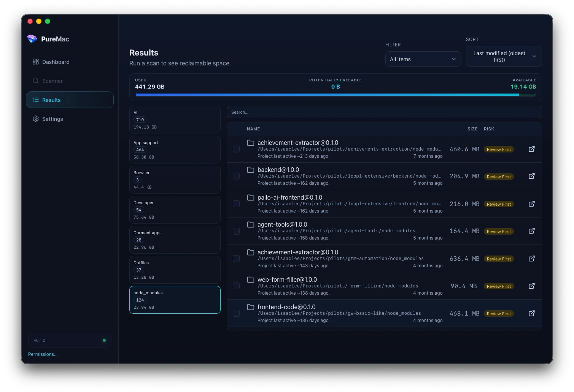Viewport: 574px width, 392px height.
Task: Go to Dashboard in the sidebar
Action: (x=70, y=62)
